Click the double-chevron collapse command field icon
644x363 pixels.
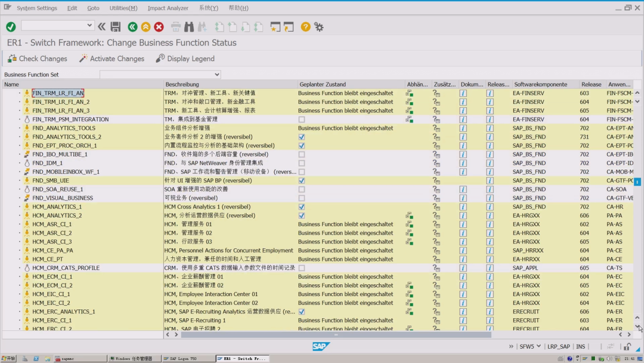[x=101, y=27]
